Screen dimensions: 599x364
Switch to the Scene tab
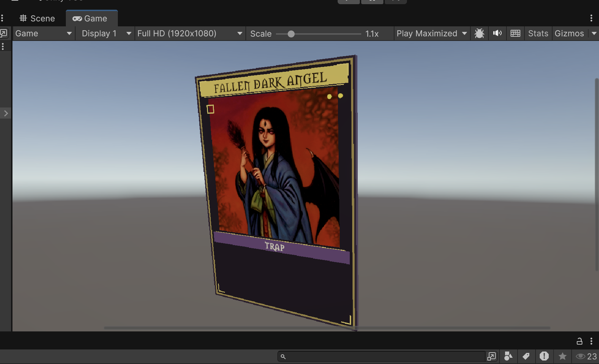[37, 18]
